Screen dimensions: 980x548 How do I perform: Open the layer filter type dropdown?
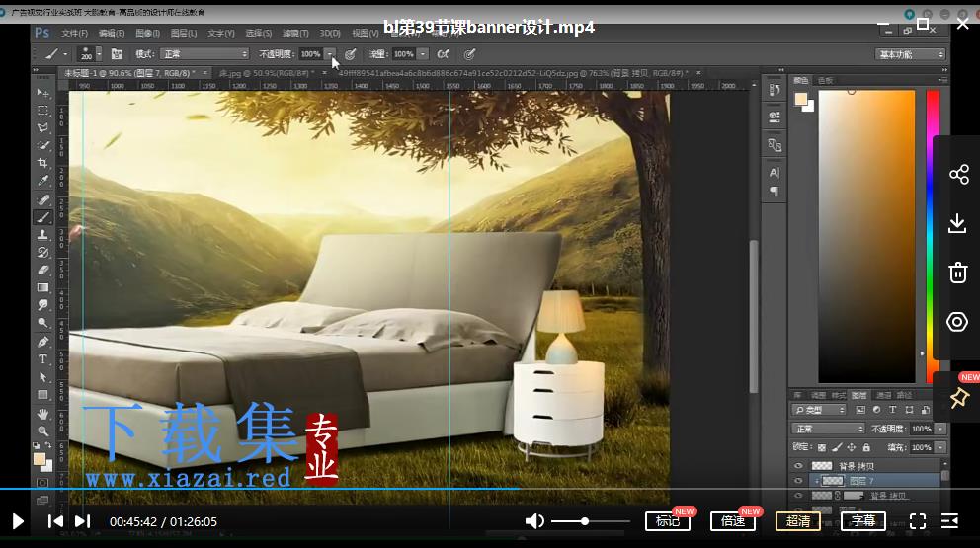[x=819, y=410]
